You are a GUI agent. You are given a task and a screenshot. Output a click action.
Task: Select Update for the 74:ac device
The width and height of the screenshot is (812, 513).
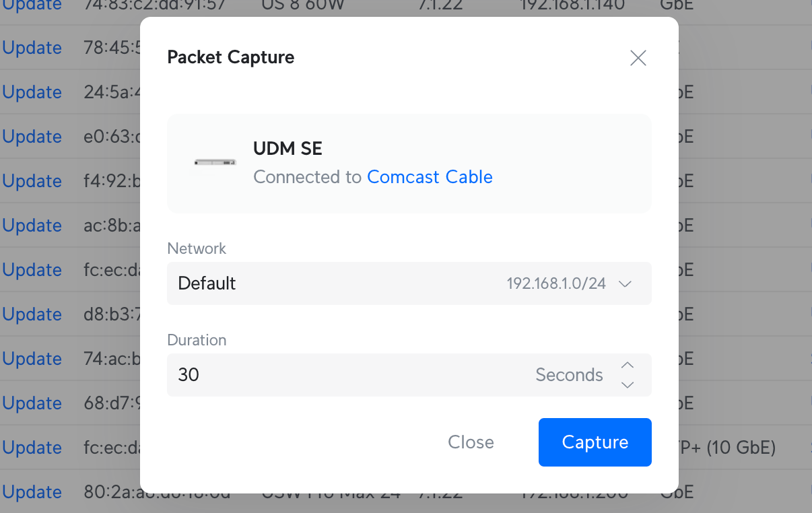point(32,359)
